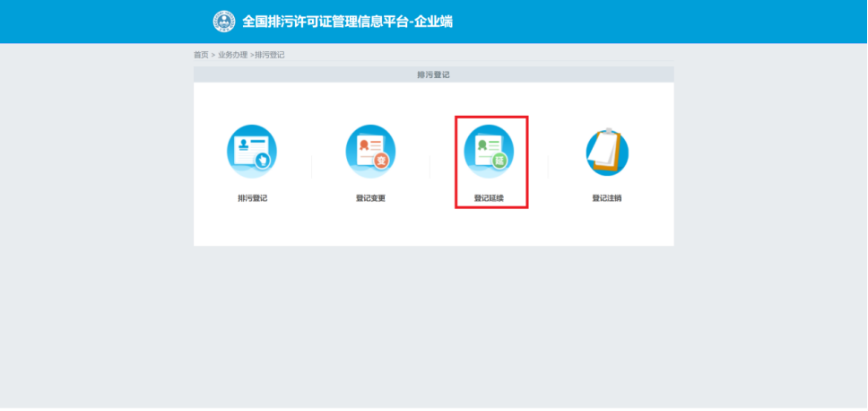868x411 pixels.
Task: Click the 全国排污许可证管理信息平台-企业端 title
Action: 347,22
